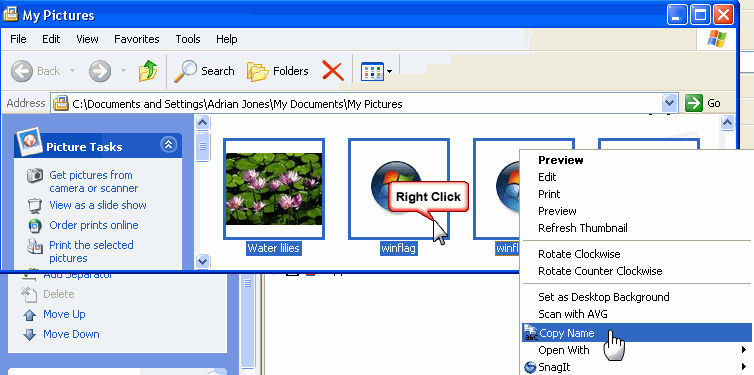Click Print the selected pictures

91,251
